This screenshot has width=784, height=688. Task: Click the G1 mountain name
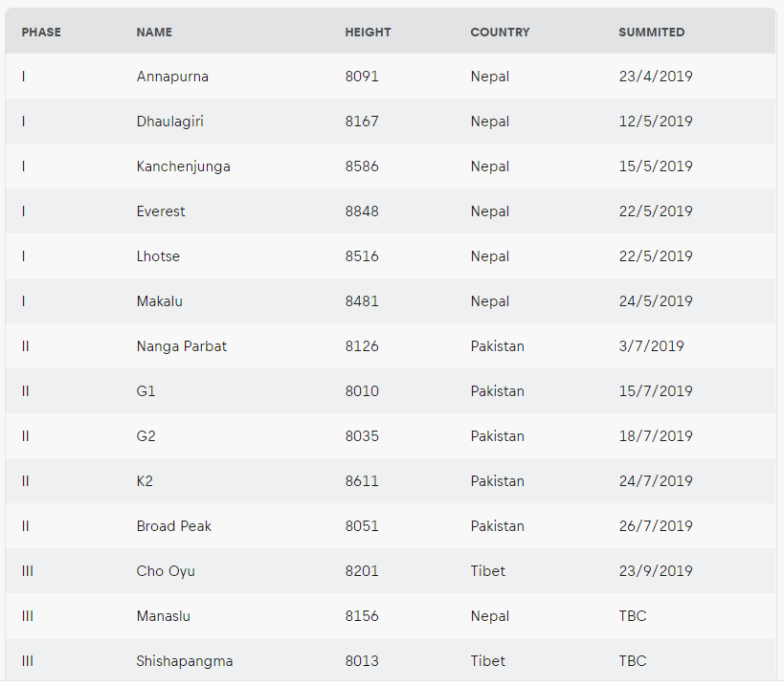pyautogui.click(x=146, y=391)
